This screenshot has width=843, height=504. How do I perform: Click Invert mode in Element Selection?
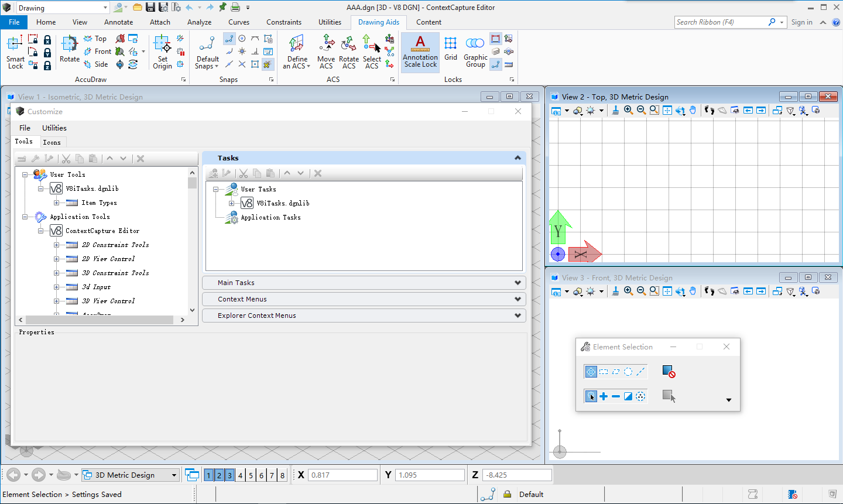(628, 396)
